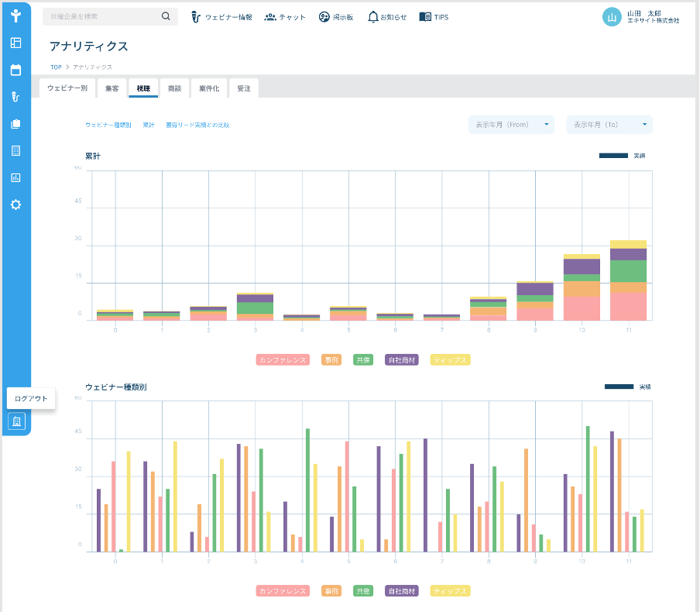Switch to the 商談 tab

pos(174,88)
